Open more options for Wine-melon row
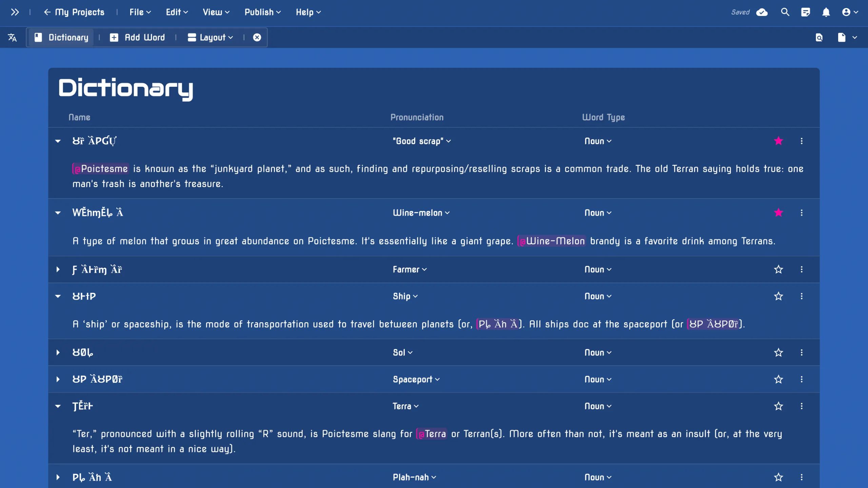Screen dimensions: 868x488 point(802,213)
